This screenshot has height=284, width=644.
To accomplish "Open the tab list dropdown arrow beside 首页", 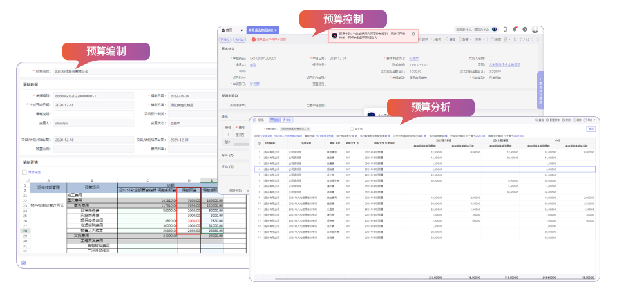I will [242, 30].
